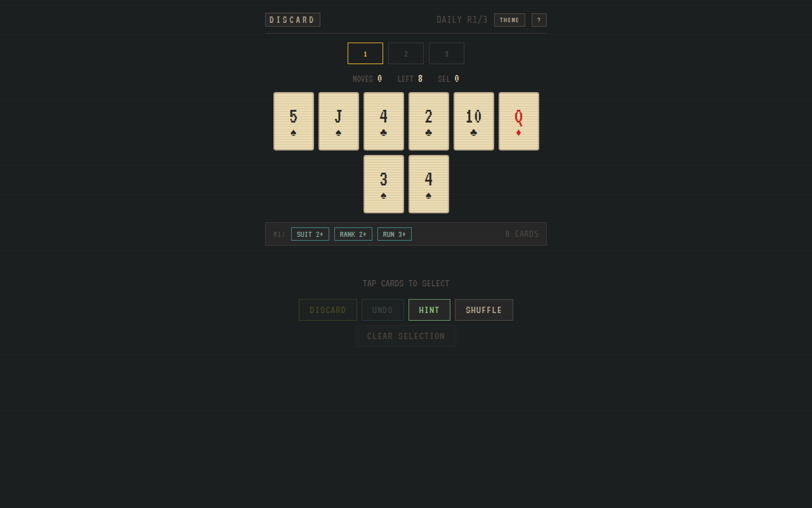Select the 3 of spades card

[x=383, y=184]
